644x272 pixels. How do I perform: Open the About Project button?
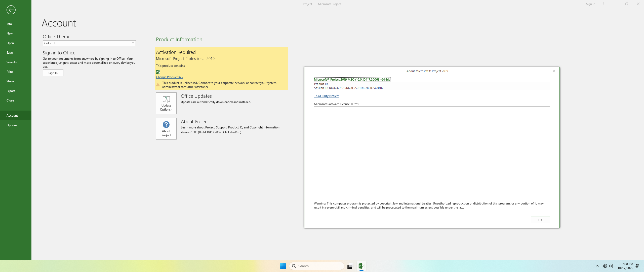click(166, 129)
